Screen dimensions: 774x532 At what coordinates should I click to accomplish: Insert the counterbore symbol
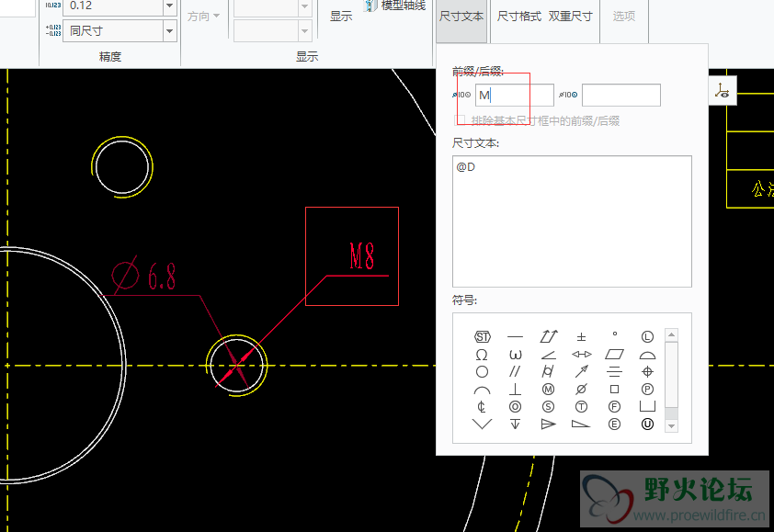(647, 407)
